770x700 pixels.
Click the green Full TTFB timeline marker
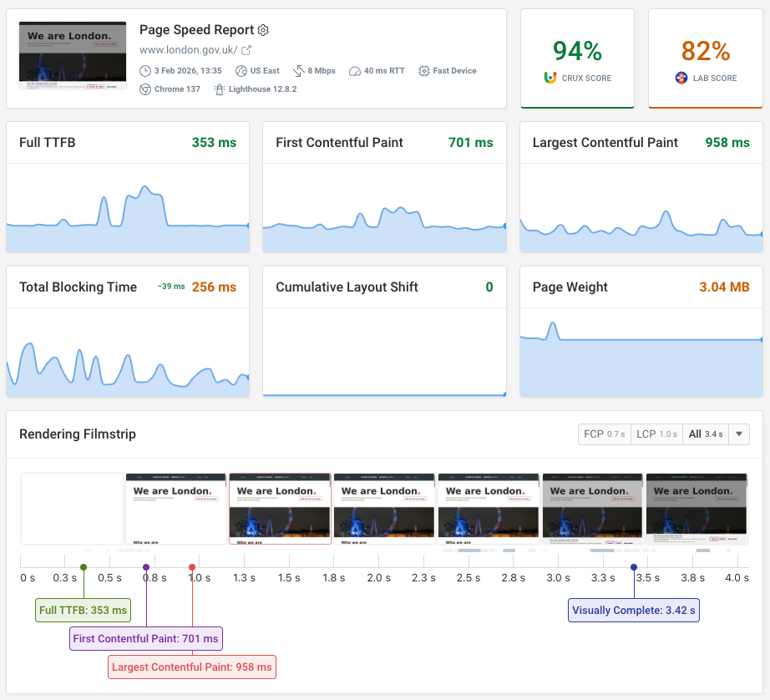pos(83,567)
